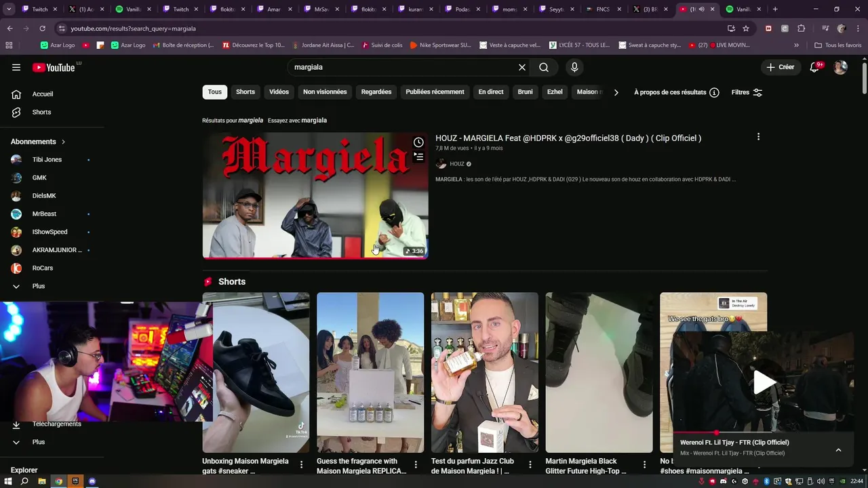This screenshot has width=868, height=488.
Task: Open Windows Start menu
Action: pos(9,481)
